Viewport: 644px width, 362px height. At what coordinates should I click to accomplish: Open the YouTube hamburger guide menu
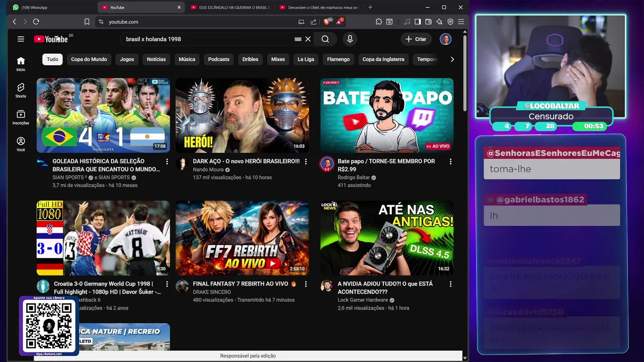(x=21, y=39)
